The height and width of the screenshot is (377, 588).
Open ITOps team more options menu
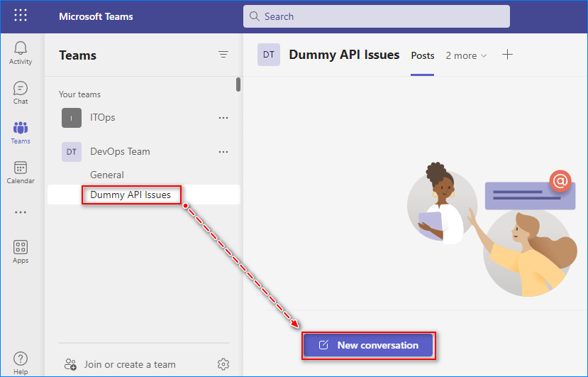point(223,118)
